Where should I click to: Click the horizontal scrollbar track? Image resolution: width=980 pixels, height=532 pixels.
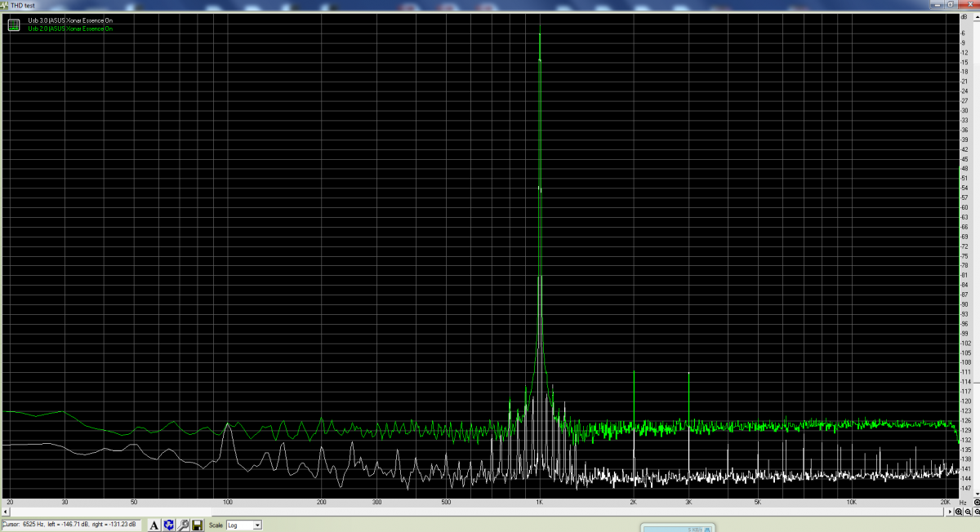[478, 512]
